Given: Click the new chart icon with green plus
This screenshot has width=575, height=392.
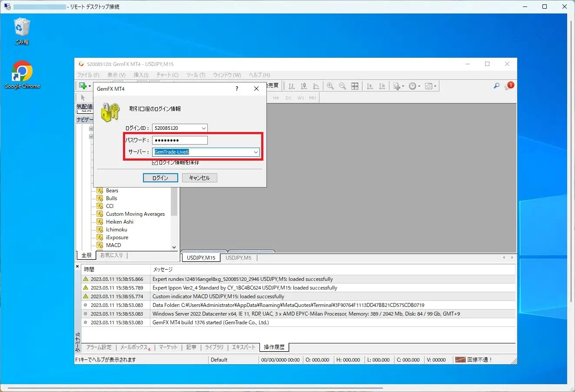Looking at the screenshot, I should pyautogui.click(x=83, y=86).
